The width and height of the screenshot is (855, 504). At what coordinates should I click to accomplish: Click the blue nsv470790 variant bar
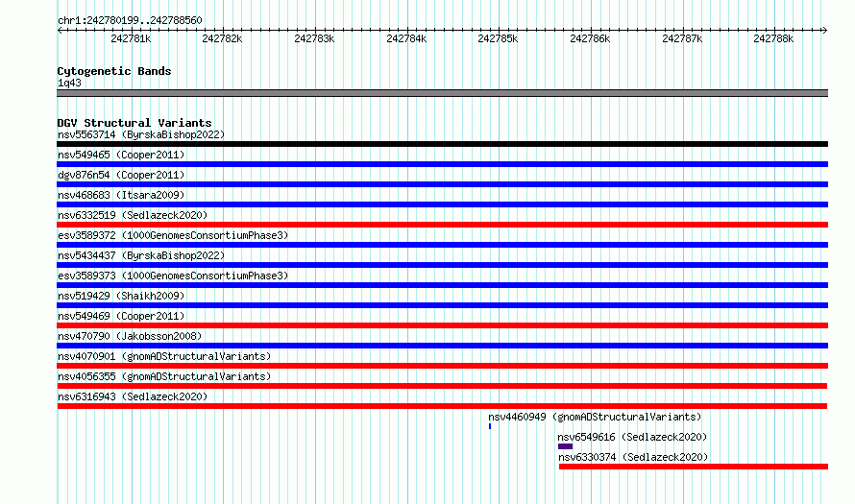pyautogui.click(x=442, y=346)
